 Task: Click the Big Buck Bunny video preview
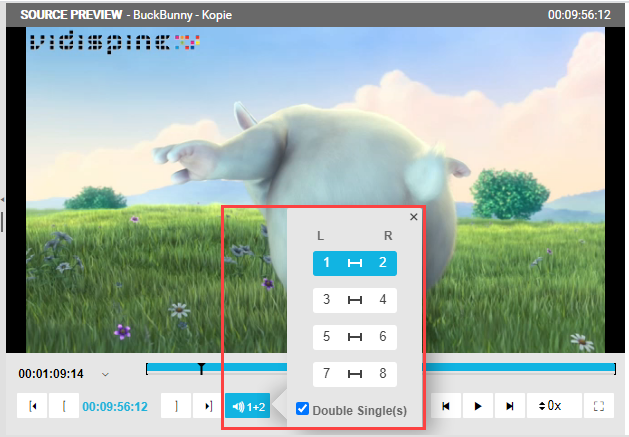[x=315, y=190]
